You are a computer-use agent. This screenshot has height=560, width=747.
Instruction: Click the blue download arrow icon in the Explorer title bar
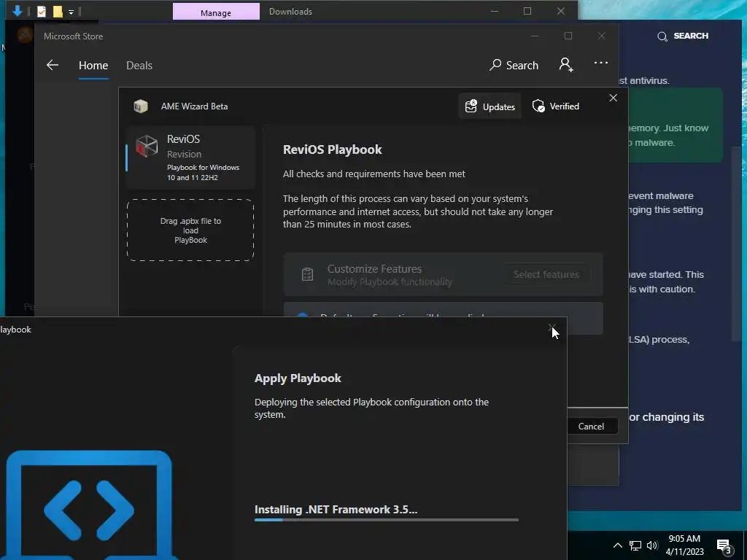point(18,11)
